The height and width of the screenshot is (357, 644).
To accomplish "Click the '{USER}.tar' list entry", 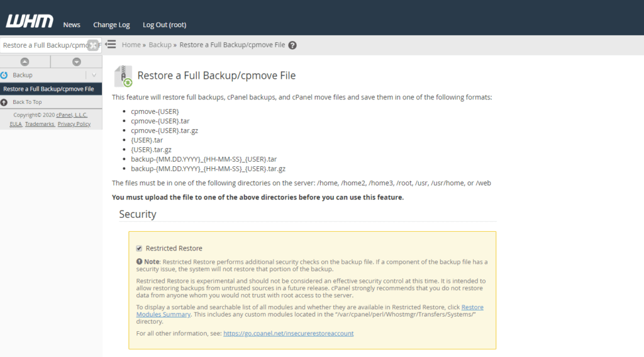I will pos(147,140).
